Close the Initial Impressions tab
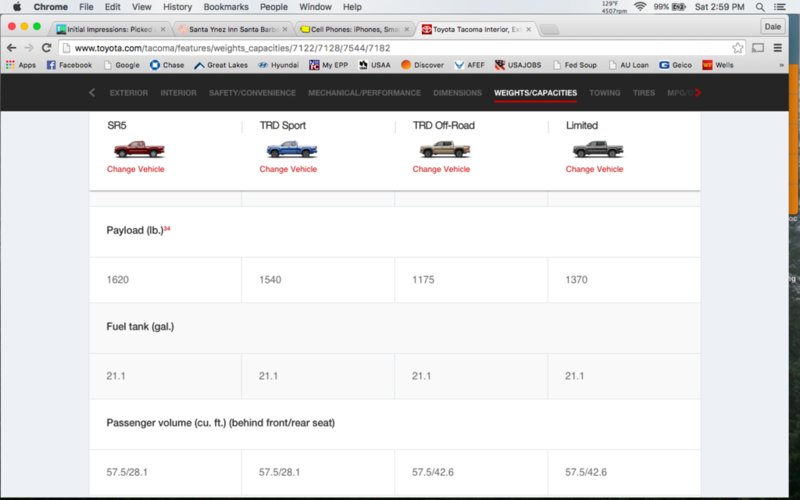Image resolution: width=800 pixels, height=500 pixels. [x=163, y=29]
